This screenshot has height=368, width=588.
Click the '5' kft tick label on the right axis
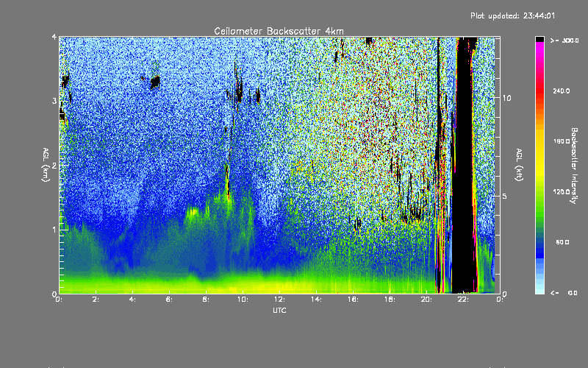505,197
